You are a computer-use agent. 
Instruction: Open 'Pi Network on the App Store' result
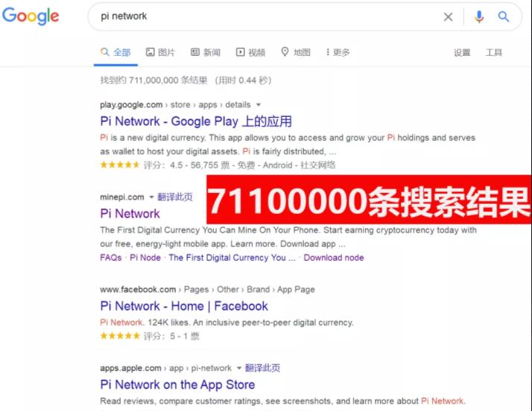177,385
